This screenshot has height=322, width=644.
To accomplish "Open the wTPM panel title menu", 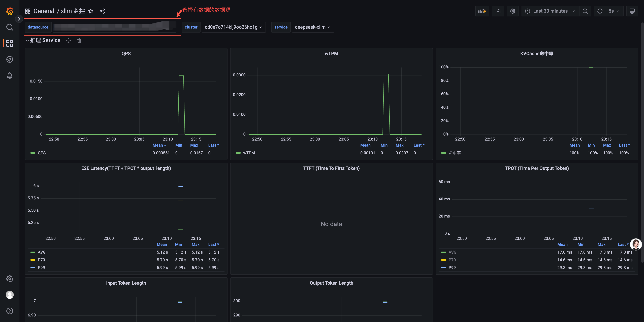I will pyautogui.click(x=331, y=53).
